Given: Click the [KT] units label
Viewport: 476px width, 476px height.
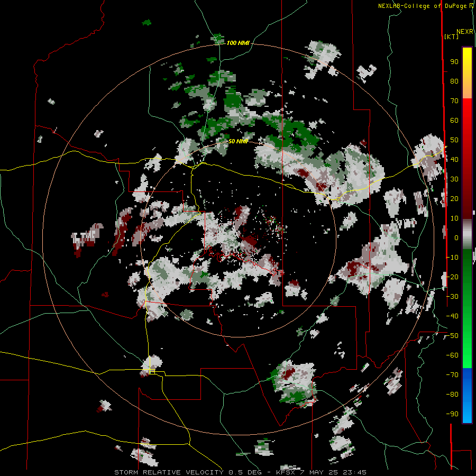Looking at the screenshot, I should [x=452, y=36].
